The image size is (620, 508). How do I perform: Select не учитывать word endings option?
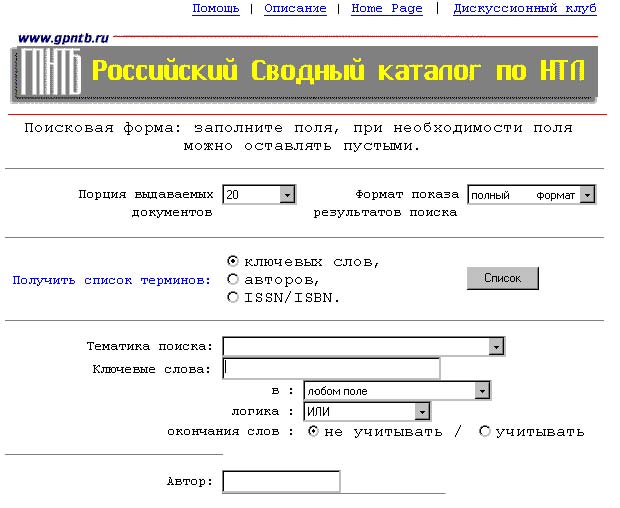tap(313, 431)
